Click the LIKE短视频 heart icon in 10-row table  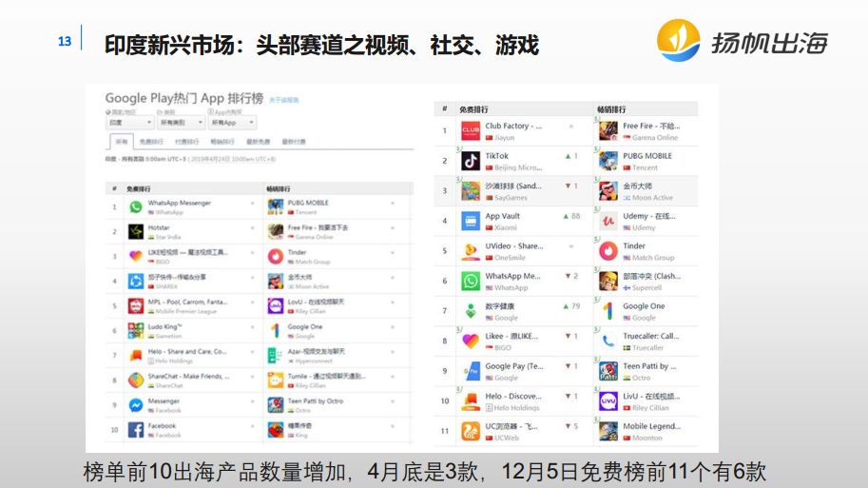(x=136, y=256)
